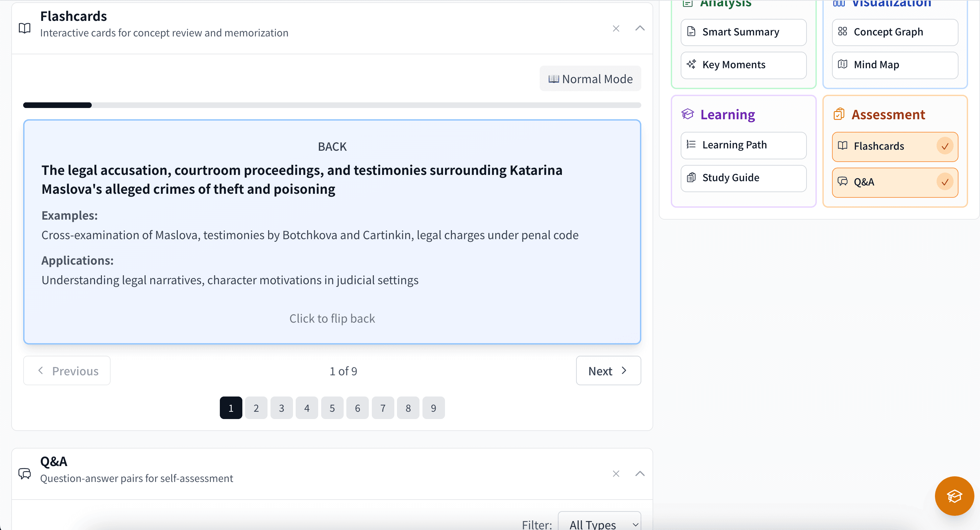Image resolution: width=980 pixels, height=530 pixels.
Task: Toggle off Flashcards in Assessment panel
Action: click(x=945, y=147)
